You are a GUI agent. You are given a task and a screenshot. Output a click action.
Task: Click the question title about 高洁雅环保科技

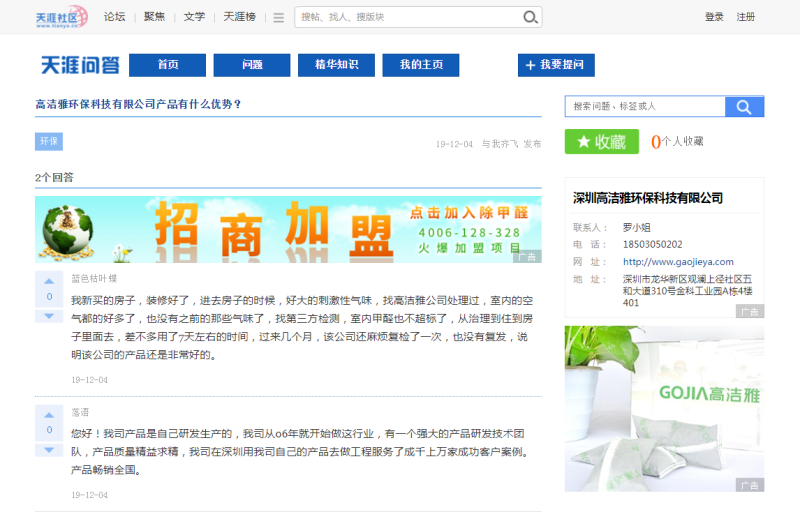tap(138, 105)
